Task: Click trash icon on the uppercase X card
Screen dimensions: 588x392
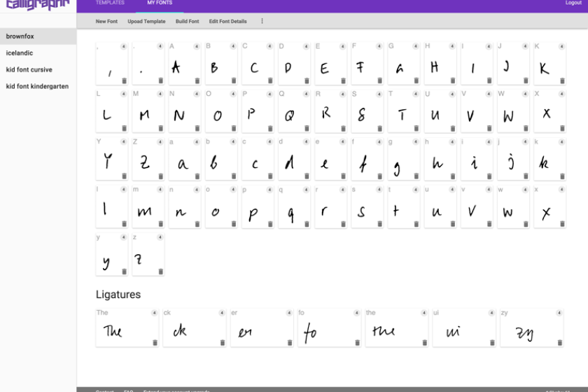Action: (x=562, y=128)
